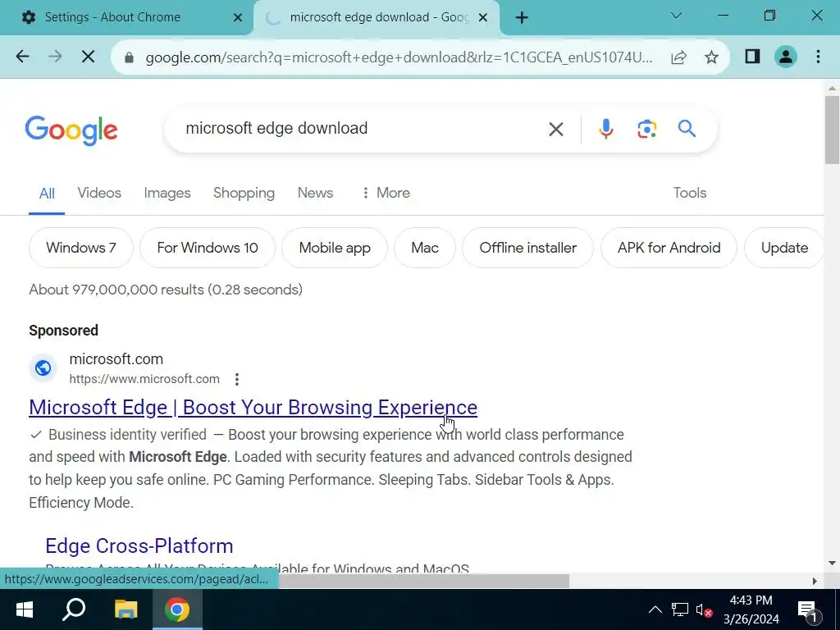The height and width of the screenshot is (630, 840).
Task: View site info via the lock icon
Action: coord(129,57)
